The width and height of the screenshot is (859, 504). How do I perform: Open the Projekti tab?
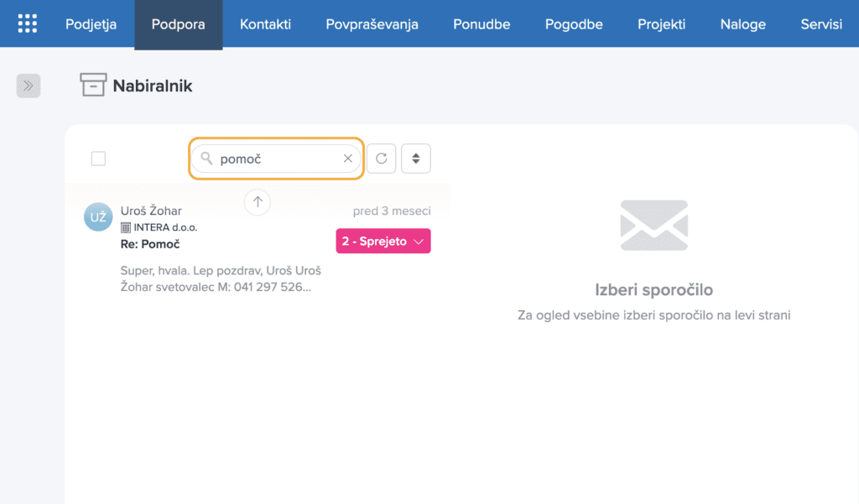pyautogui.click(x=661, y=24)
